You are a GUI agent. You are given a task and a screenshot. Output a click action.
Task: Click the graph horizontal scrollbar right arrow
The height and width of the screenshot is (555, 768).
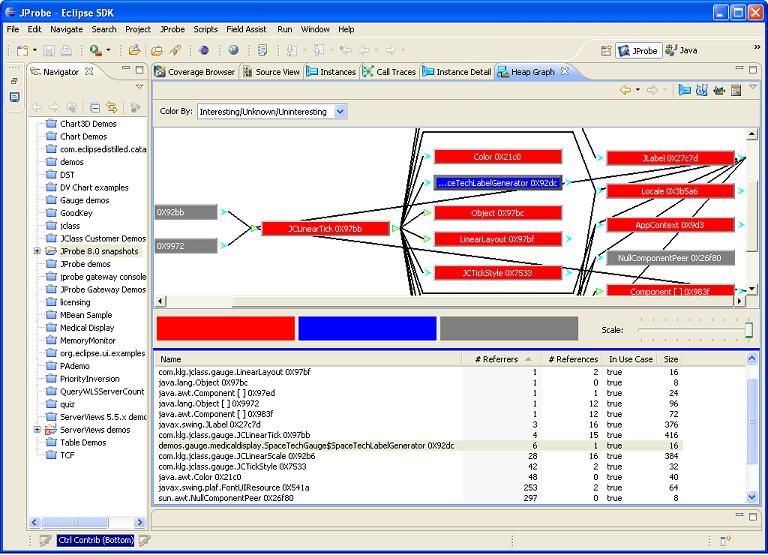tap(739, 301)
